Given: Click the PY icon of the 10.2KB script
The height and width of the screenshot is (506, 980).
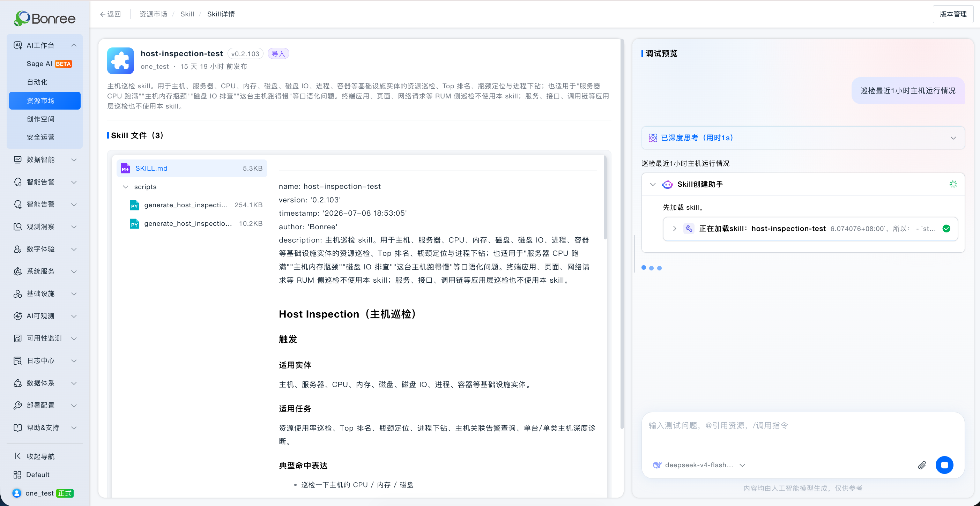Looking at the screenshot, I should [134, 223].
